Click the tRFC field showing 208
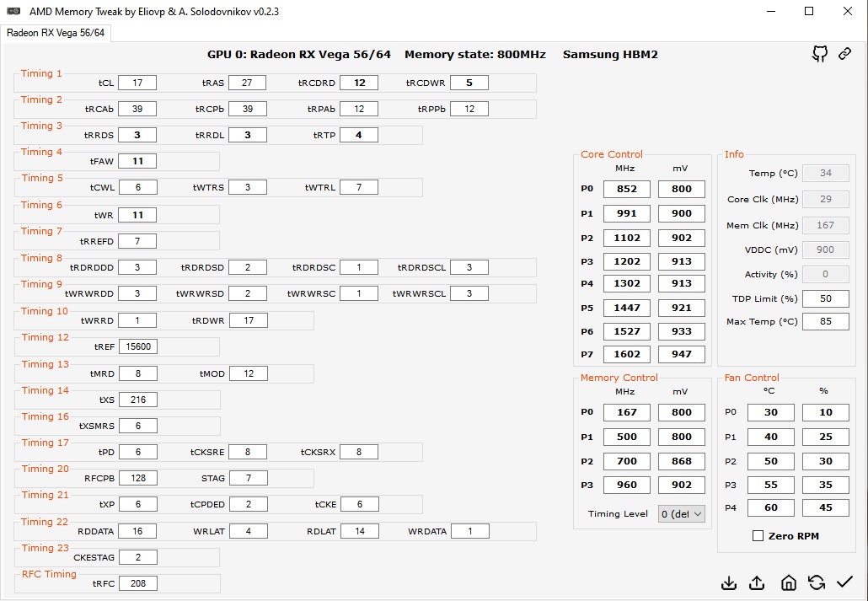Screen dimensions: 868x601 click(x=138, y=582)
